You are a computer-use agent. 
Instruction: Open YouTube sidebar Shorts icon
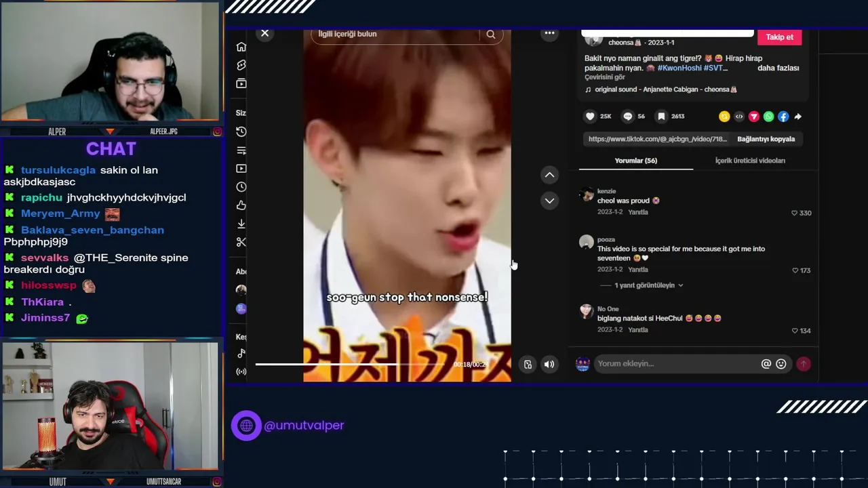[x=241, y=65]
